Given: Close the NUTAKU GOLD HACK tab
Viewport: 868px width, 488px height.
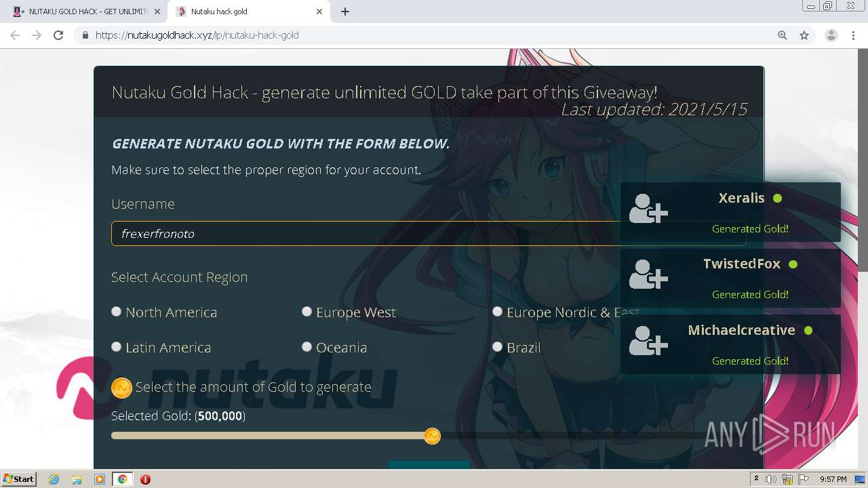Looking at the screenshot, I should point(157,12).
